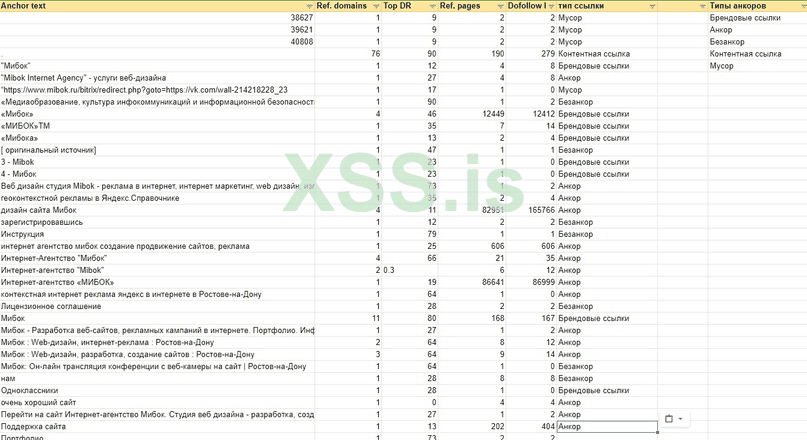
Task: Select the Интернет-агентство "Mibok" cell
Action: coord(157,270)
